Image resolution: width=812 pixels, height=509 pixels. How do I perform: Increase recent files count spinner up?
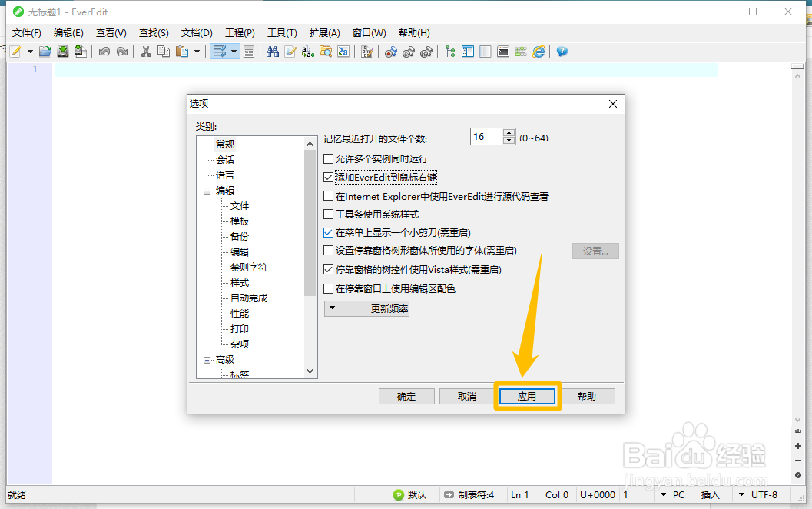509,133
